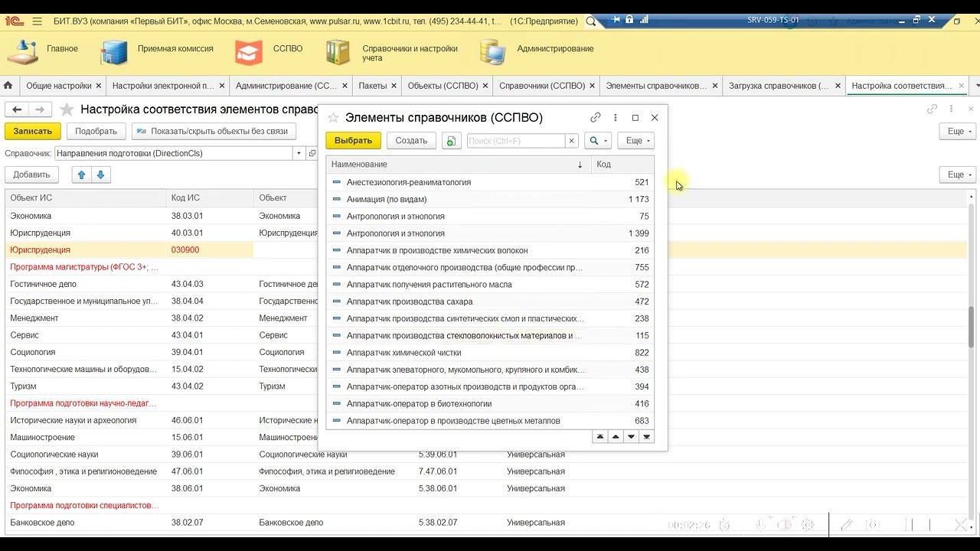Click the copy icon next to Создать

pos(452,141)
